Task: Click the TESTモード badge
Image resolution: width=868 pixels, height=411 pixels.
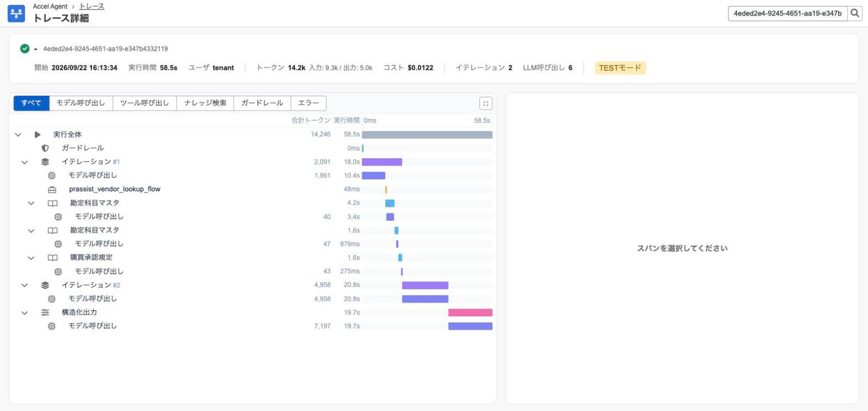Action: (x=620, y=68)
